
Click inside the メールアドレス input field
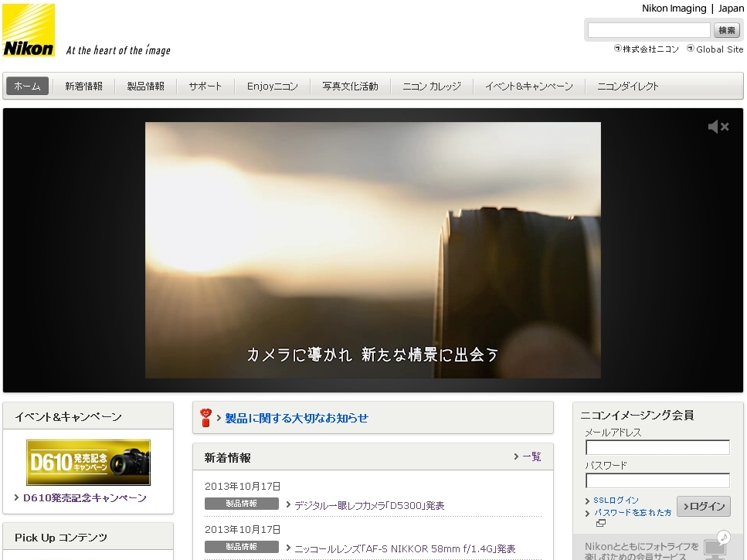657,447
